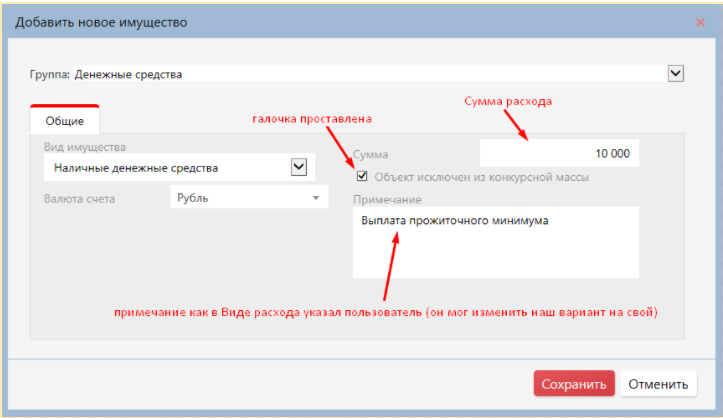The height and width of the screenshot is (418, 723).
Task: Expand the Группа dropdown arrow
Action: (675, 73)
